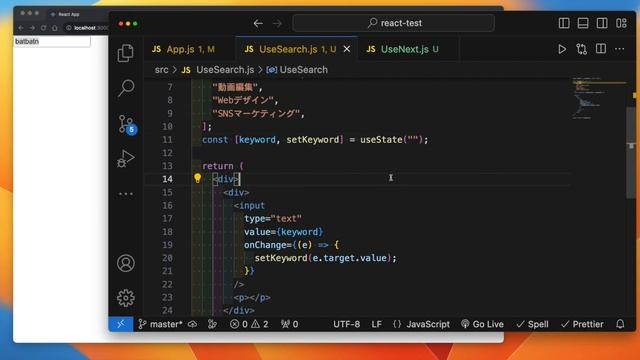Viewport: 640px width, 360px height.
Task: Open forwarded ports indicator showing 0
Action: click(x=289, y=324)
